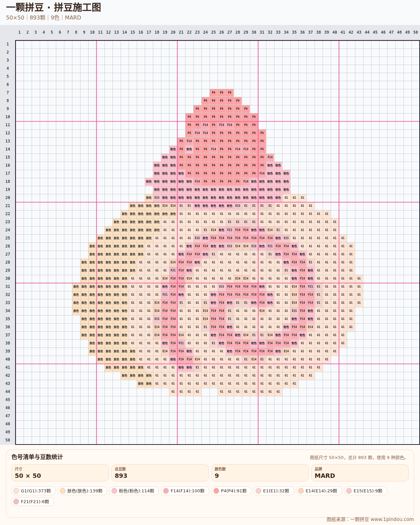The image size is (420, 525).
Task: Click row label number 1
Action: [x=7, y=44]
